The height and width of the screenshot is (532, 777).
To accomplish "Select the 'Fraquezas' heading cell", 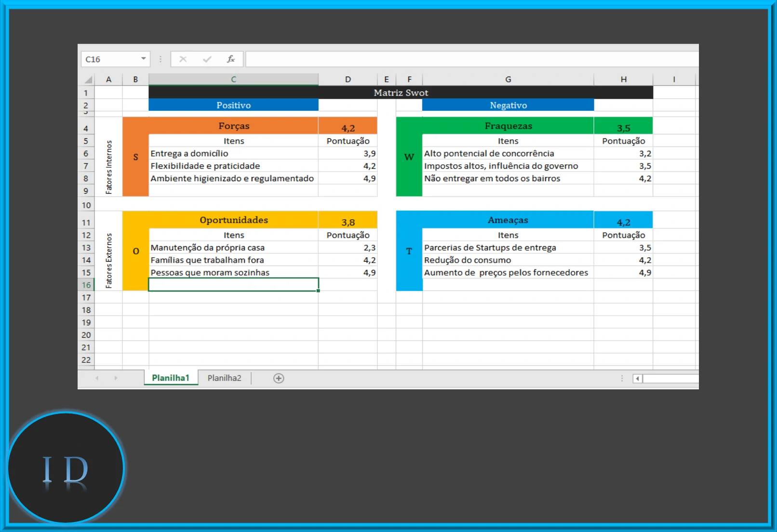I will [508, 126].
